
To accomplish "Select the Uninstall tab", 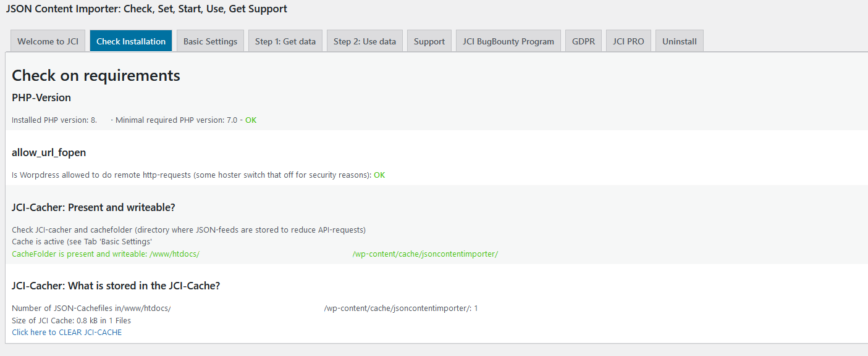I will (680, 41).
